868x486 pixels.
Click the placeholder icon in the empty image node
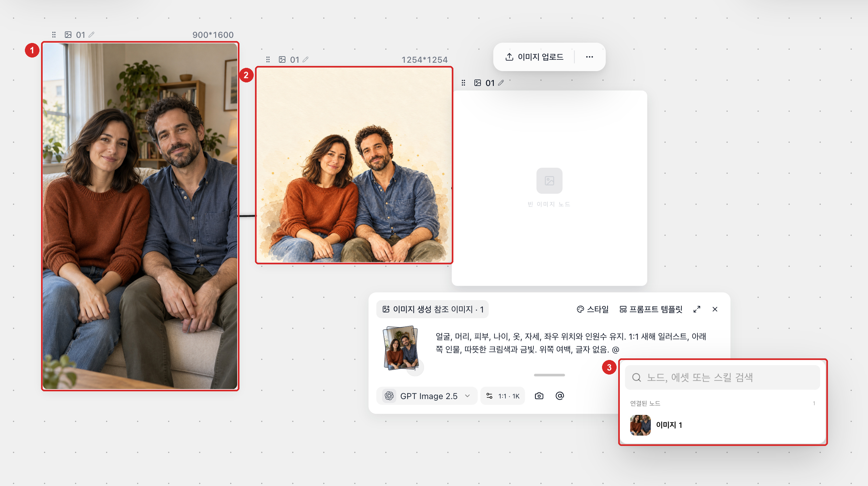(x=550, y=181)
